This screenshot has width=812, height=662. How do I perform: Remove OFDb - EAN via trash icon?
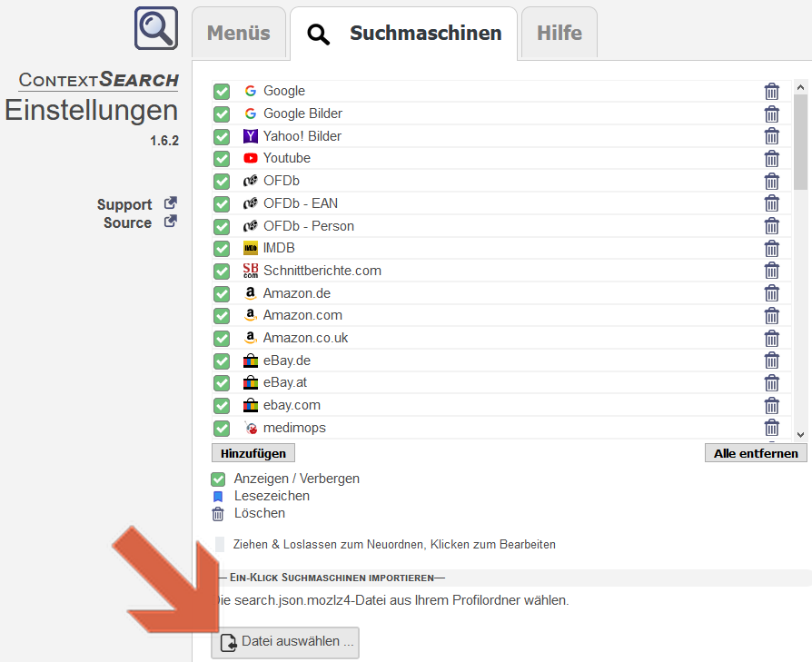772,203
